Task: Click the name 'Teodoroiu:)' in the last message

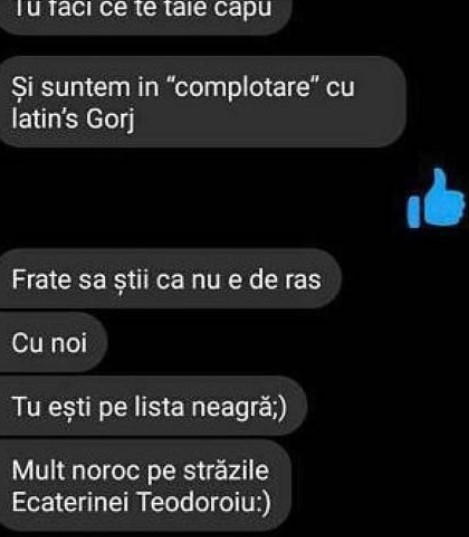Action: [x=205, y=502]
